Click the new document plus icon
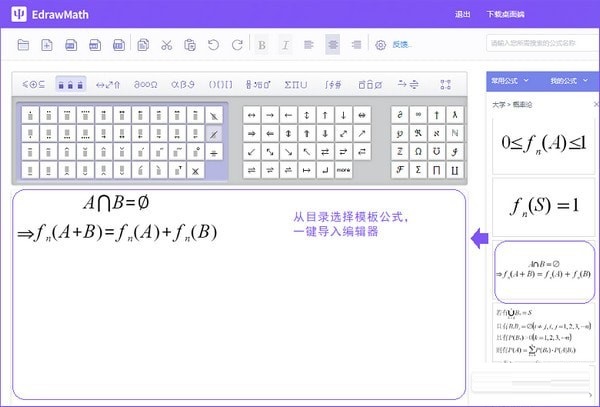600x407 pixels. coord(47,44)
